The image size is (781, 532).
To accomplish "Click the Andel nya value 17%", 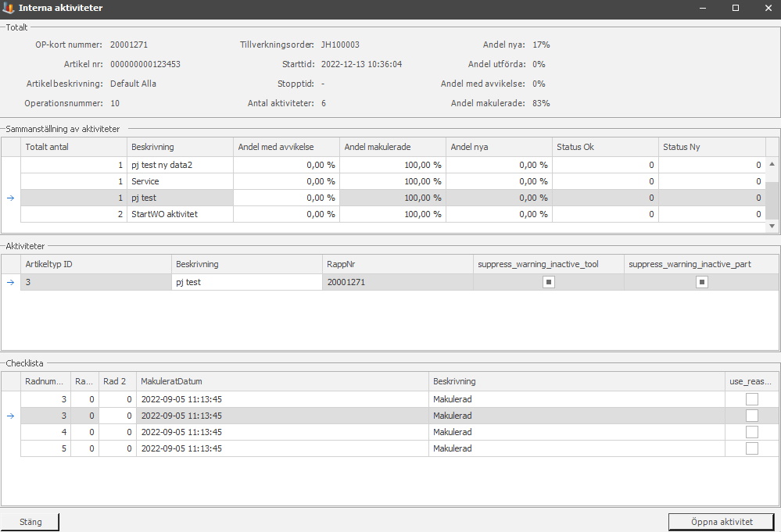I will (x=541, y=45).
